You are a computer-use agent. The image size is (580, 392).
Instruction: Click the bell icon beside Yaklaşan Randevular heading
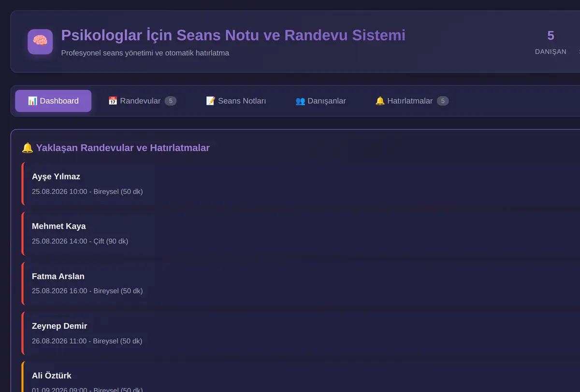27,148
